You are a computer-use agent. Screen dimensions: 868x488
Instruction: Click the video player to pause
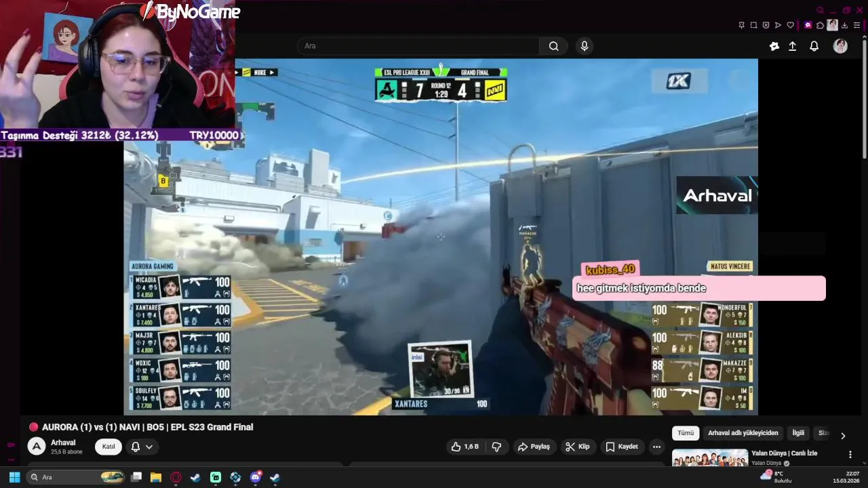(x=441, y=237)
